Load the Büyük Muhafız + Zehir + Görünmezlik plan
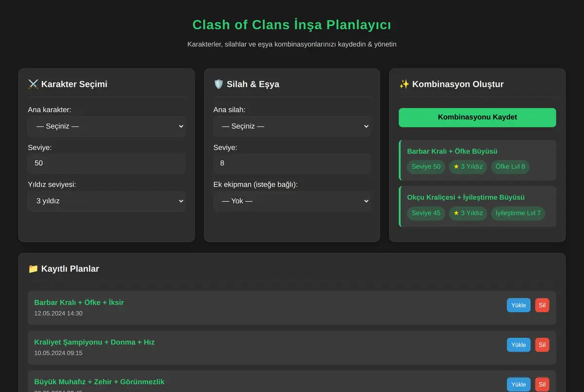Image resolution: width=584 pixels, height=392 pixels. pyautogui.click(x=519, y=384)
